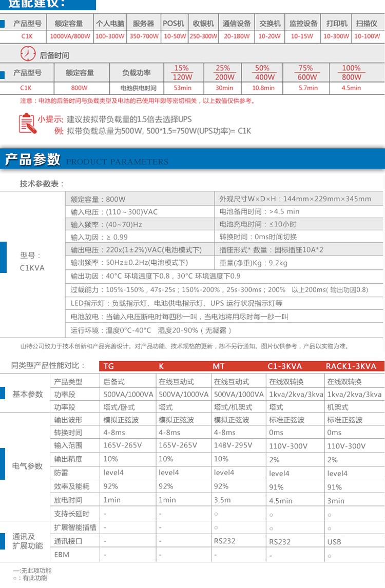The height and width of the screenshot is (588, 385).
Task: Select the 后备式 product type cell
Action: coord(113,382)
